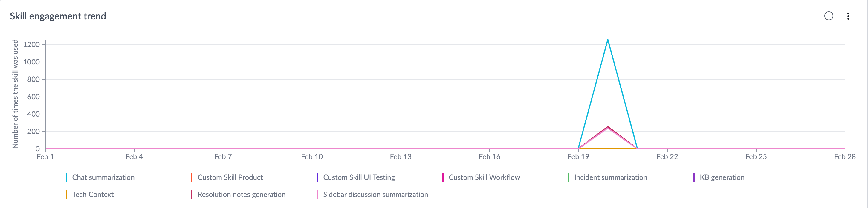This screenshot has width=868, height=208.
Task: Click the pink line's peak near 250
Action: pos(608,127)
